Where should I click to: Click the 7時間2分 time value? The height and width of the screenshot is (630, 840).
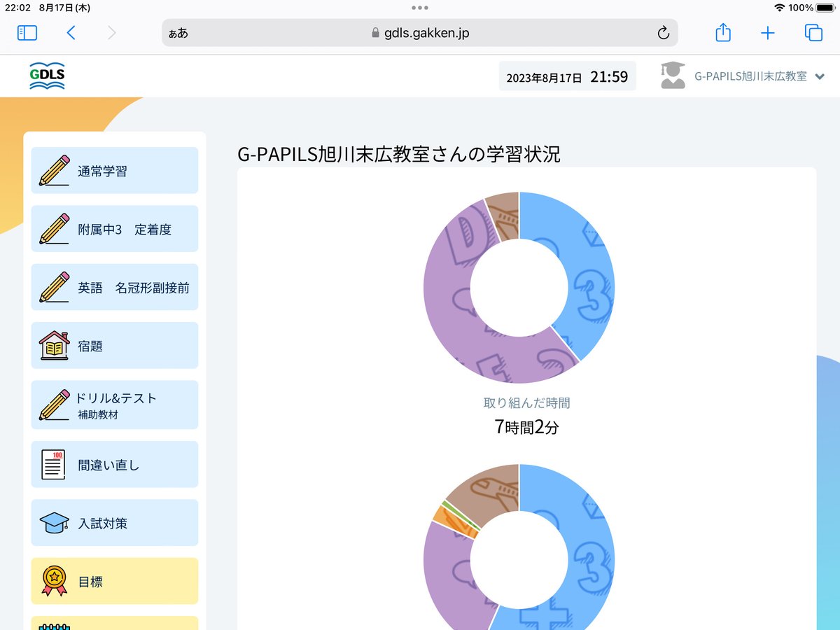[526, 427]
